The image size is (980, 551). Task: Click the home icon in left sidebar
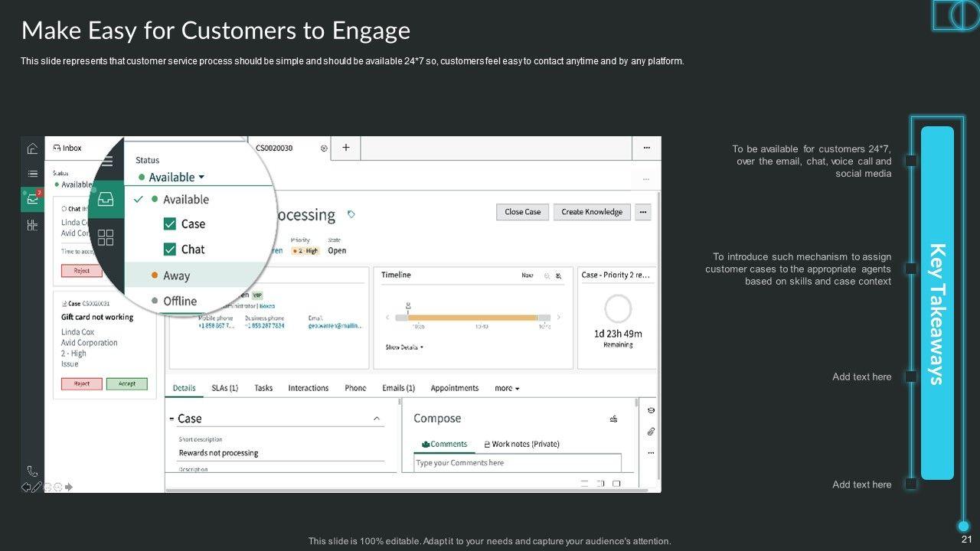pos(32,148)
